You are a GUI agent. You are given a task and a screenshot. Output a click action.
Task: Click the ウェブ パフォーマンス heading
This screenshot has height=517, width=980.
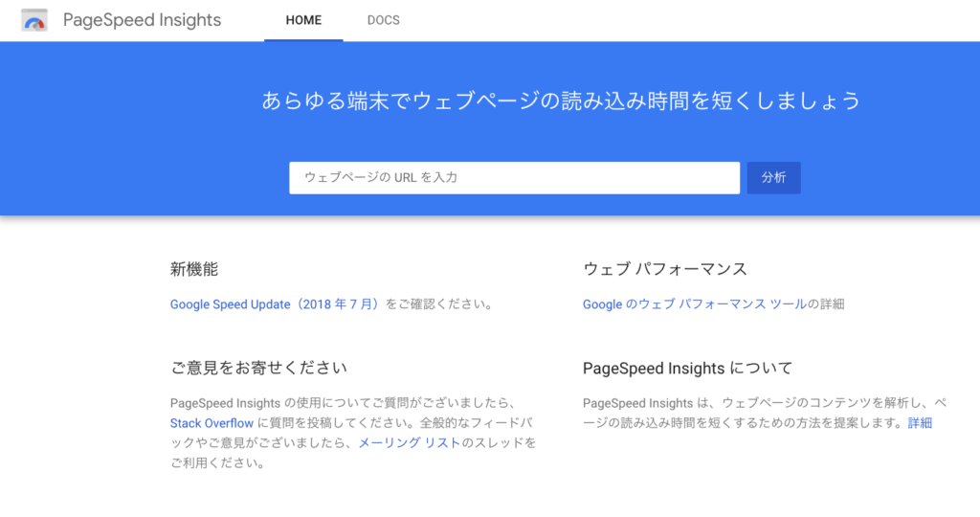(x=665, y=269)
